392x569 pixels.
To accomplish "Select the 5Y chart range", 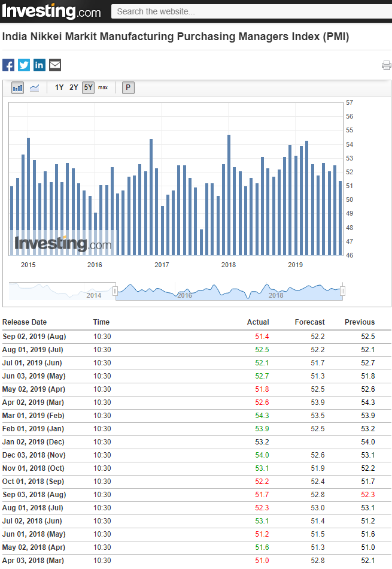I will pos(88,87).
